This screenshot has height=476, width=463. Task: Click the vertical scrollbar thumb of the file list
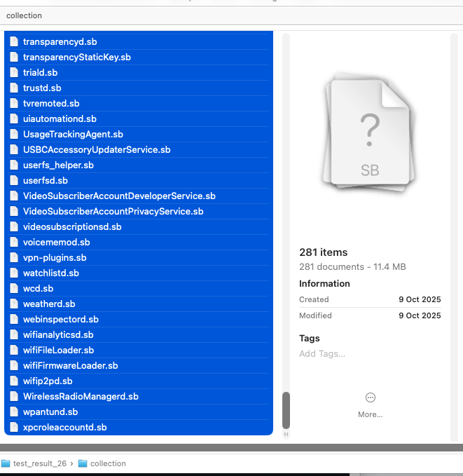tap(286, 409)
